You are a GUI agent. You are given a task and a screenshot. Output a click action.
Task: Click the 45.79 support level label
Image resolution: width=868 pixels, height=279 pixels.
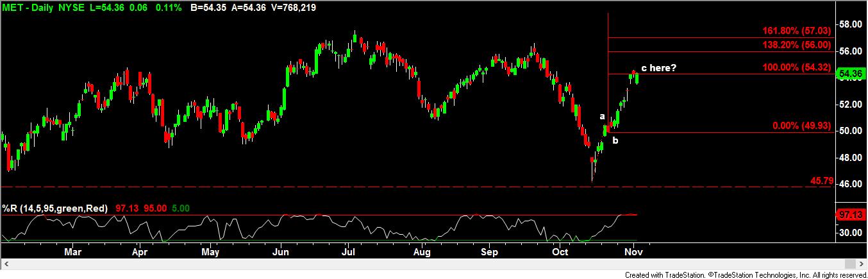tap(822, 182)
